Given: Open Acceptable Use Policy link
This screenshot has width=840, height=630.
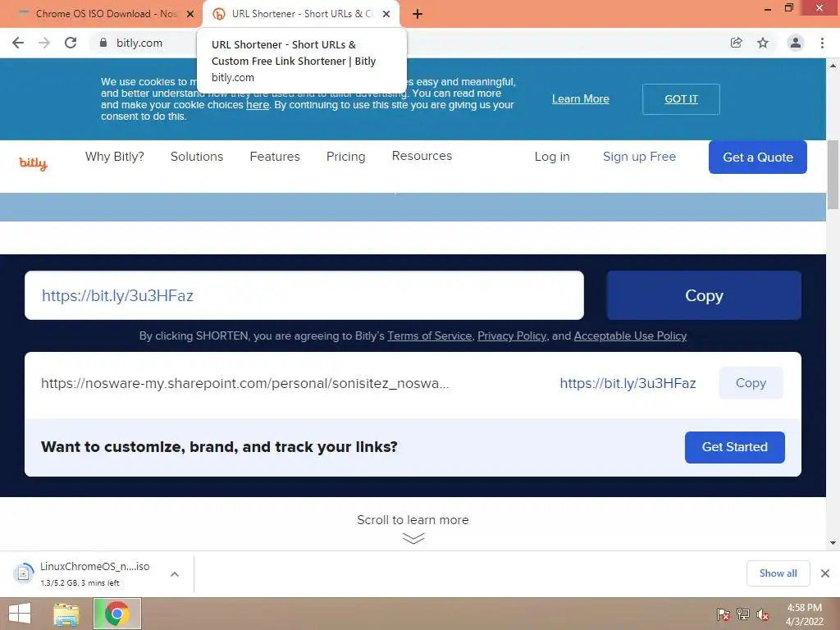Looking at the screenshot, I should point(630,336).
